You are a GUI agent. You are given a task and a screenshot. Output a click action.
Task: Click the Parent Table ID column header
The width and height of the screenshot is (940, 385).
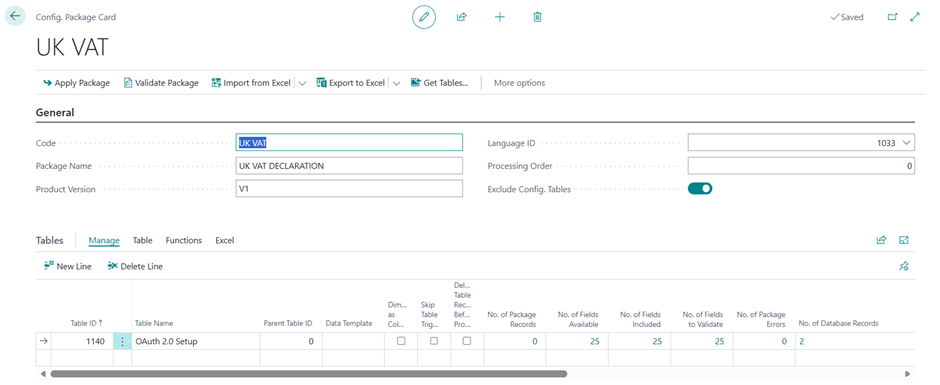[x=288, y=323]
